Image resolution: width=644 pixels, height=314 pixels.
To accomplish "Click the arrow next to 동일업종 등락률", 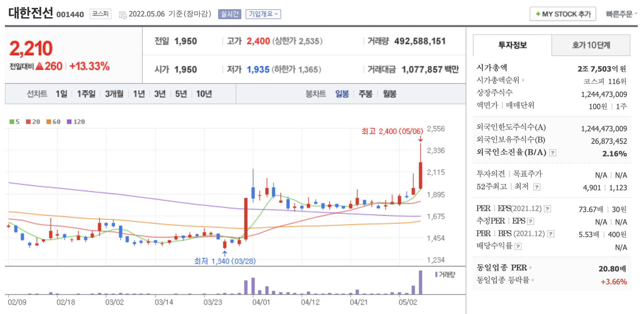I will (533, 280).
